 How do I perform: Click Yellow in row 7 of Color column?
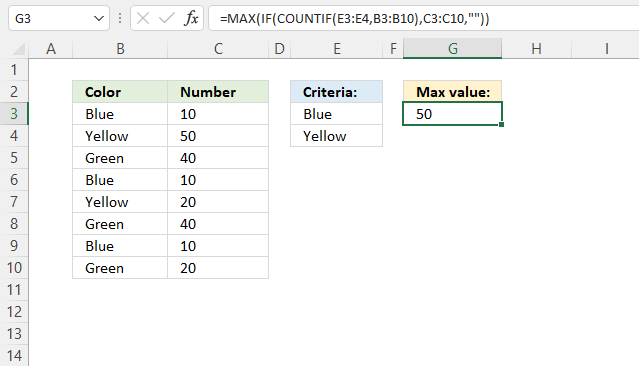120,202
